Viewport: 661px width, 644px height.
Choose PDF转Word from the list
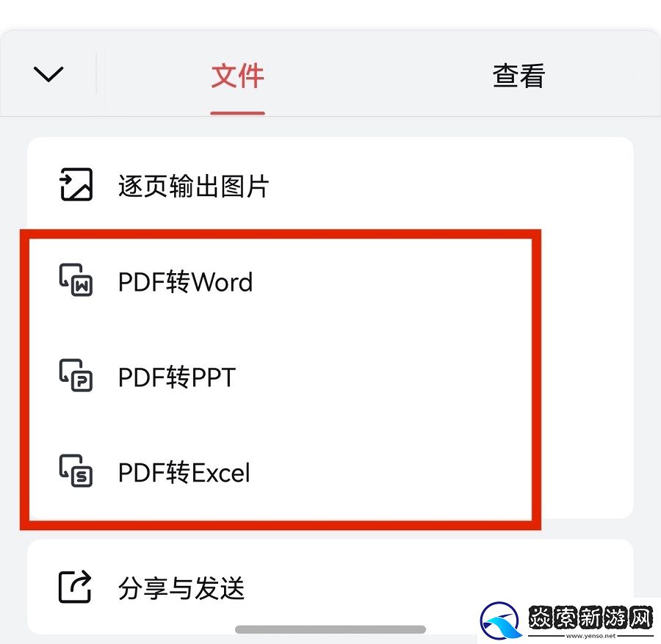pyautogui.click(x=185, y=281)
